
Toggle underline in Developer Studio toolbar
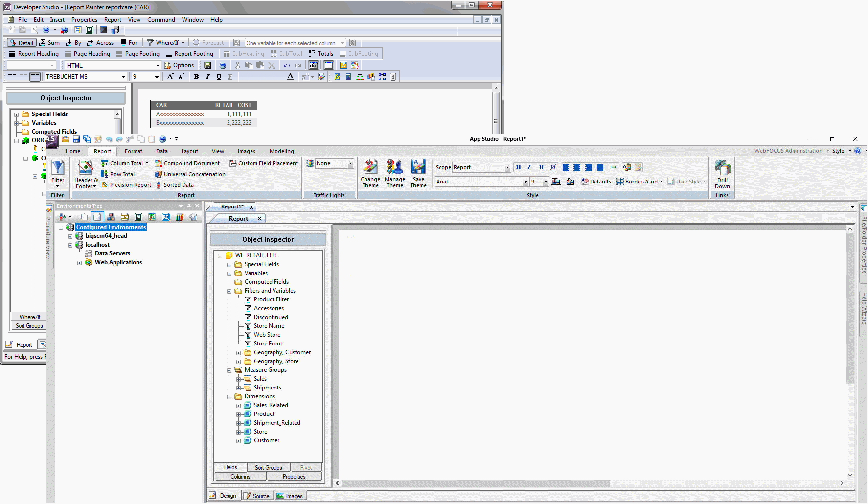pos(219,77)
